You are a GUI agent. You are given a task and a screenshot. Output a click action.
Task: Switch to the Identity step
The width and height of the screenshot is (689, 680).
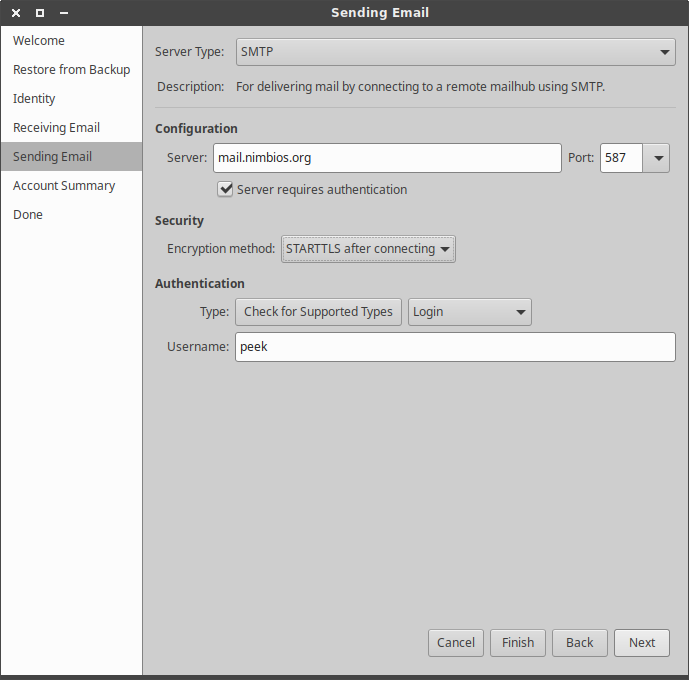point(34,99)
